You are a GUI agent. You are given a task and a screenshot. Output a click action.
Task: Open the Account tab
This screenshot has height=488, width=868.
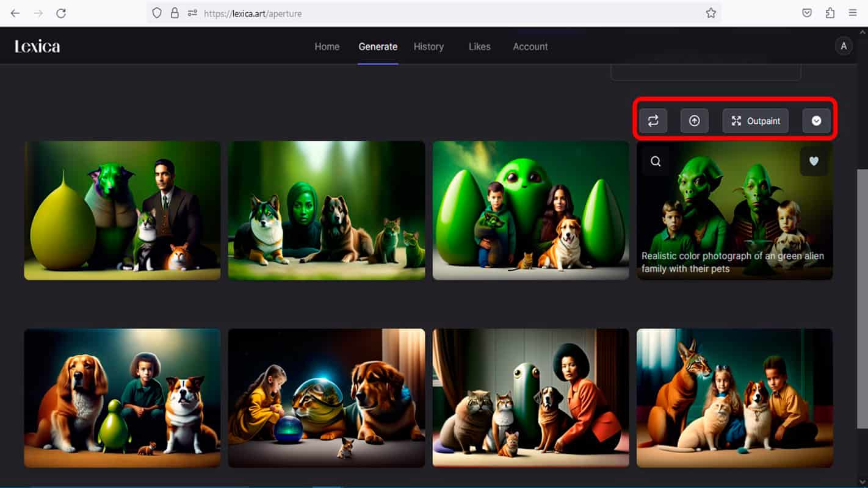530,46
